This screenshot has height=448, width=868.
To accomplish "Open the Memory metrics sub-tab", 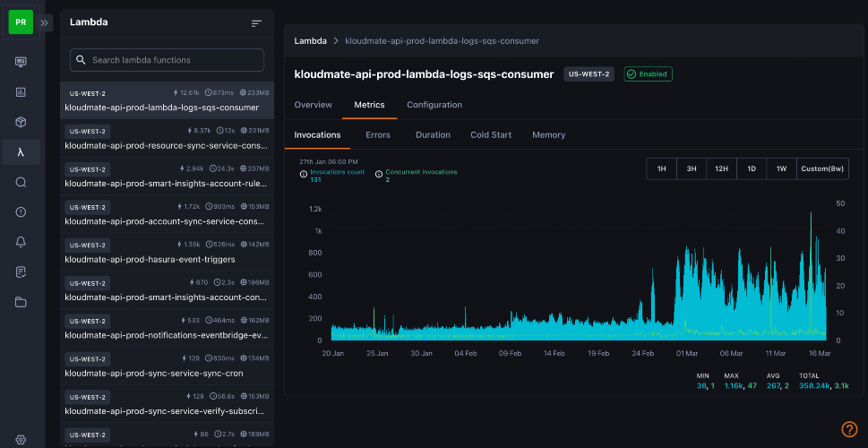I will point(548,134).
